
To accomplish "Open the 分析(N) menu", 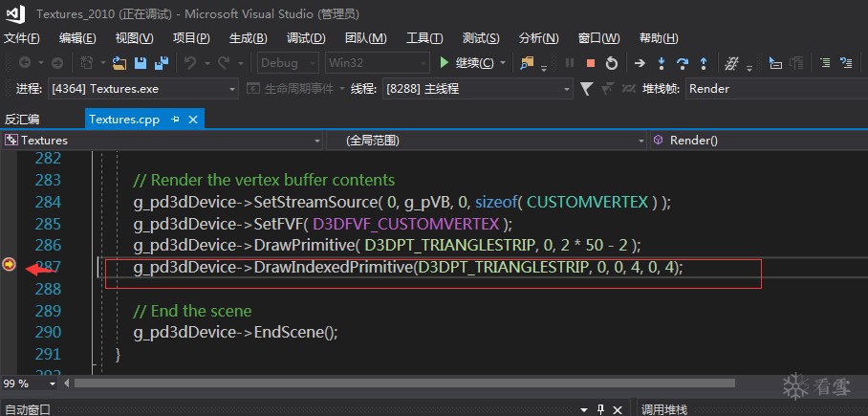I will 538,38.
